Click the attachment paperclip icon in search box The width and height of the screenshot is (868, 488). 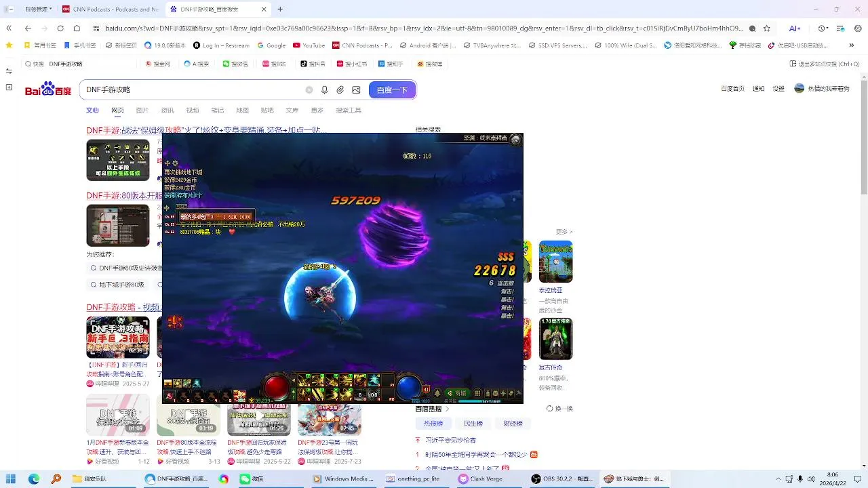coord(340,89)
